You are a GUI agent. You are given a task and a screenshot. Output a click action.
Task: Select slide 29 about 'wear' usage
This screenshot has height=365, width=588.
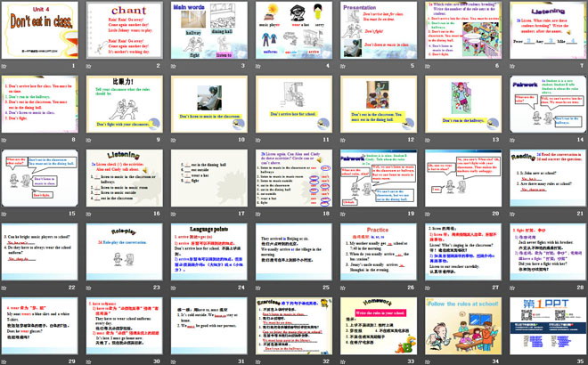coord(40,326)
